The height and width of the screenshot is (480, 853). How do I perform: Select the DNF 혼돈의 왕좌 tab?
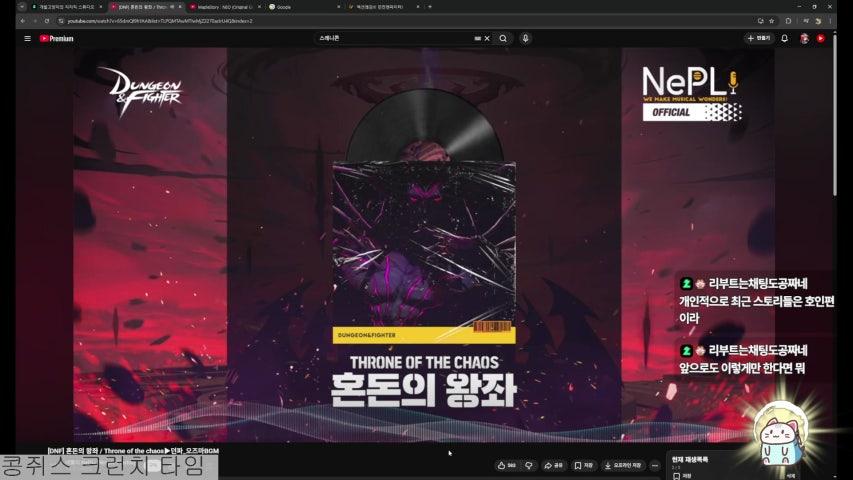click(146, 7)
